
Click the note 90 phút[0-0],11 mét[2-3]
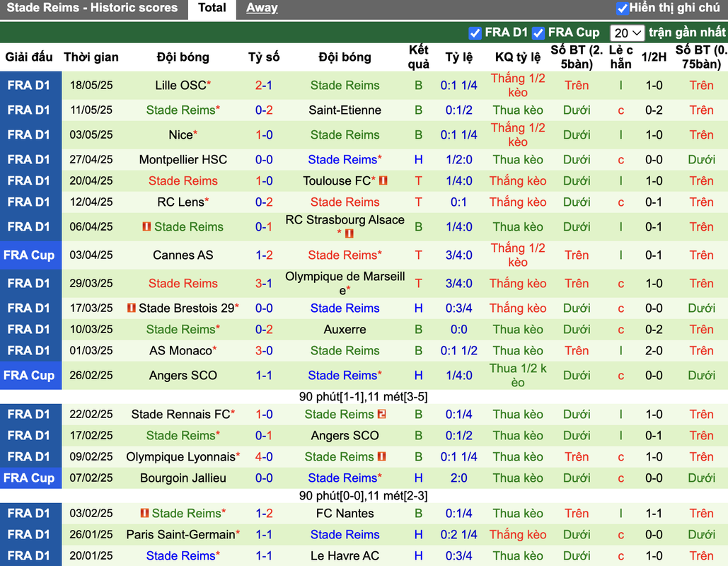tap(363, 496)
